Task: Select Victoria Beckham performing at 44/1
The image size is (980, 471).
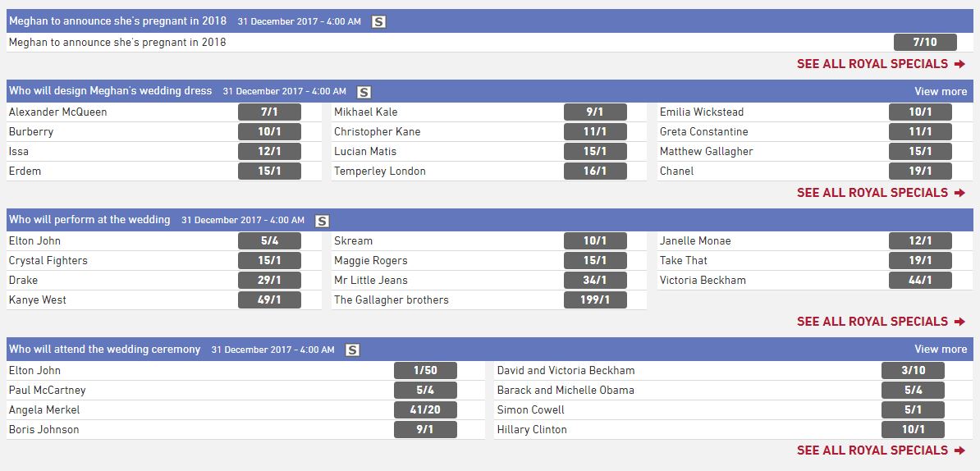Action: click(920, 281)
